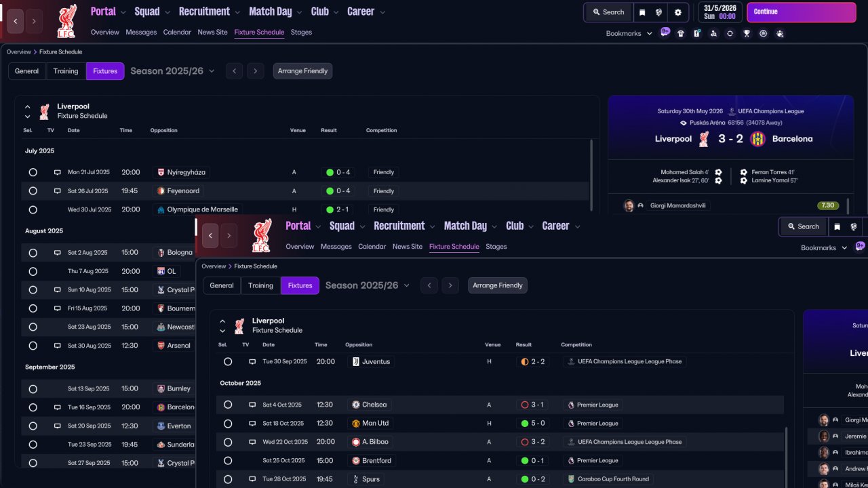Open the News Site tab in the back window

pyautogui.click(x=213, y=33)
